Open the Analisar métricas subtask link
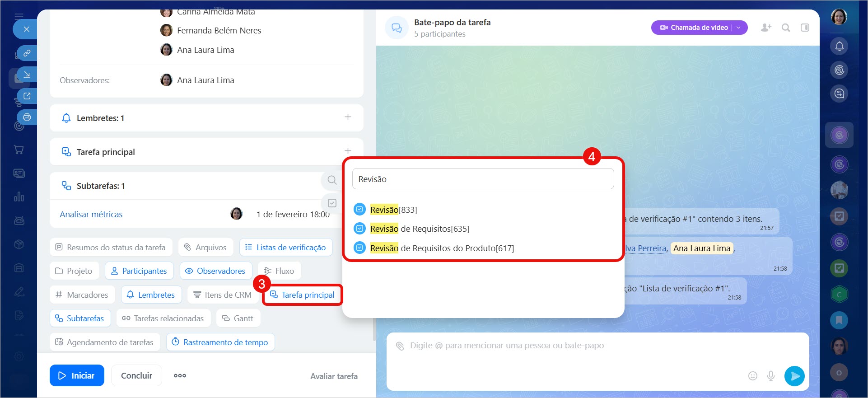This screenshot has height=398, width=868. point(91,215)
